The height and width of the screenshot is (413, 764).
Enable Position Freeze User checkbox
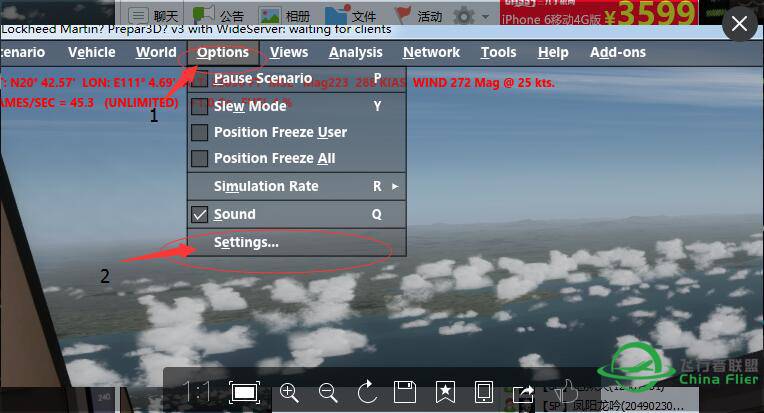(199, 132)
